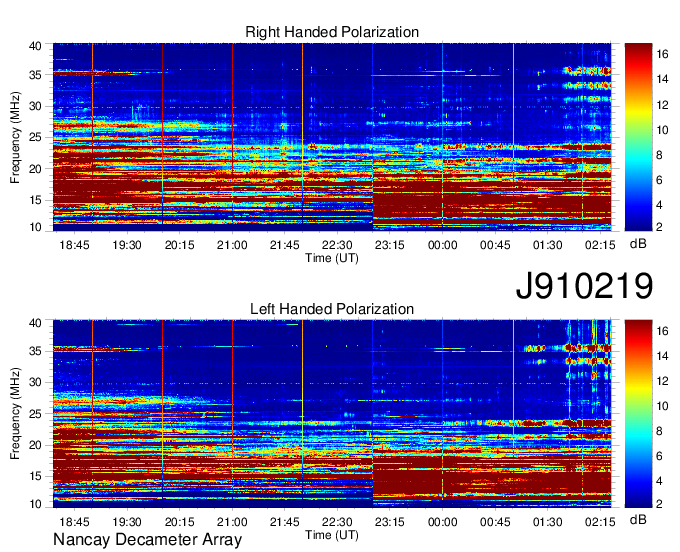Click the 2 dB label on the bottom color bar
The width and height of the screenshot is (680, 552).
659,503
